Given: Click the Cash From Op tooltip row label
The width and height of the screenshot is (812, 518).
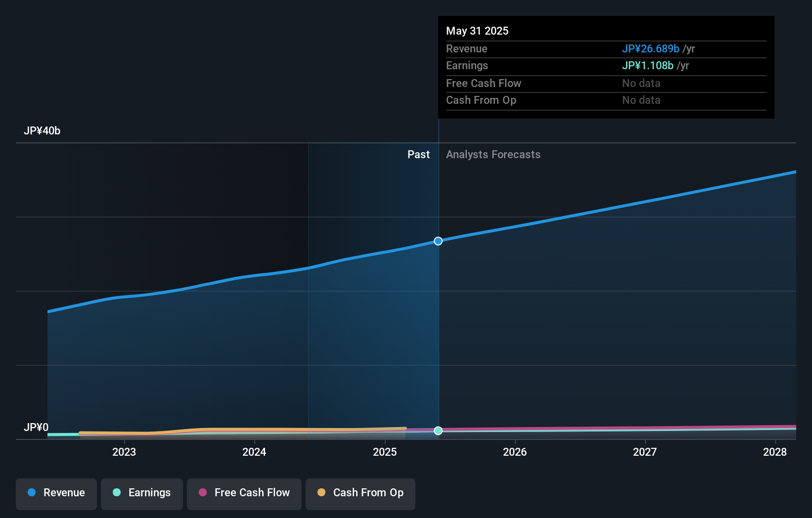Looking at the screenshot, I should pos(481,100).
